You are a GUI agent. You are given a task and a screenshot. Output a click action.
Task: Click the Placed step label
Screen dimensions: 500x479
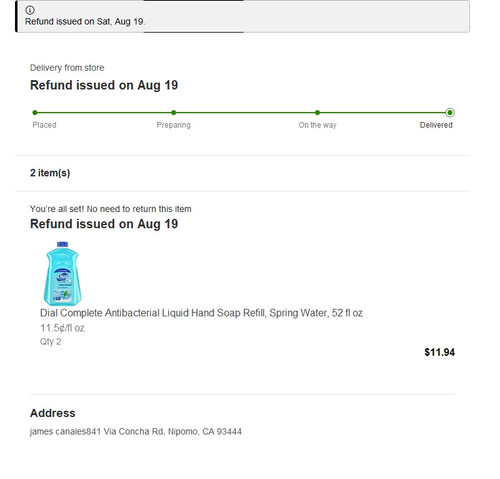point(44,125)
